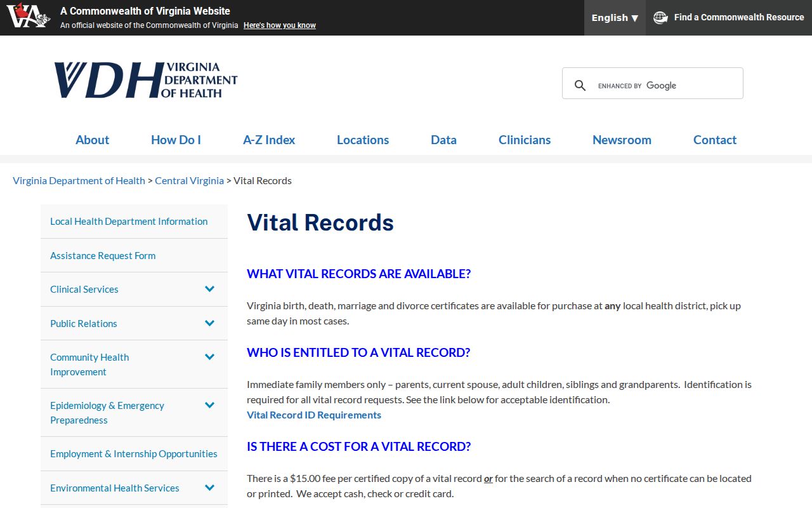Go to Central Virginia breadcrumb link
This screenshot has width=812, height=508.
[x=189, y=180]
